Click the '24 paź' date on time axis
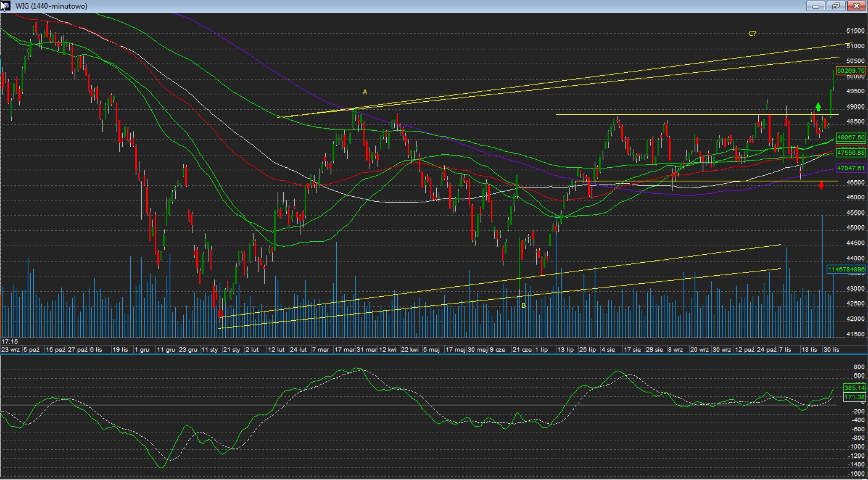This screenshot has width=868, height=480. tap(767, 349)
